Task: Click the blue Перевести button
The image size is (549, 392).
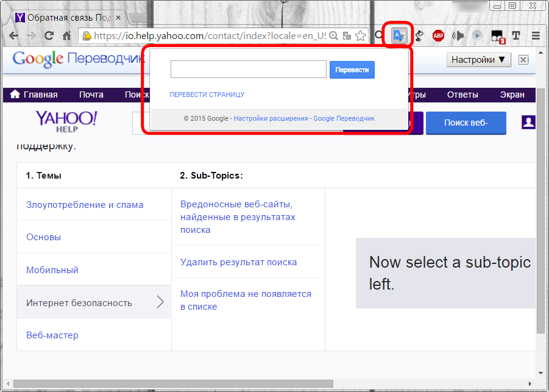Action: [x=352, y=69]
